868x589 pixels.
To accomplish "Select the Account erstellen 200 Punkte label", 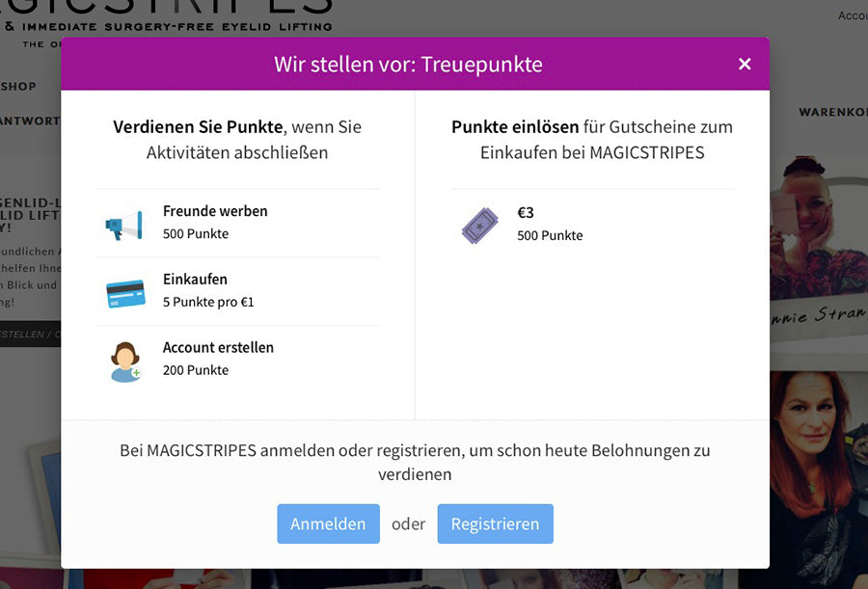I will tap(218, 359).
